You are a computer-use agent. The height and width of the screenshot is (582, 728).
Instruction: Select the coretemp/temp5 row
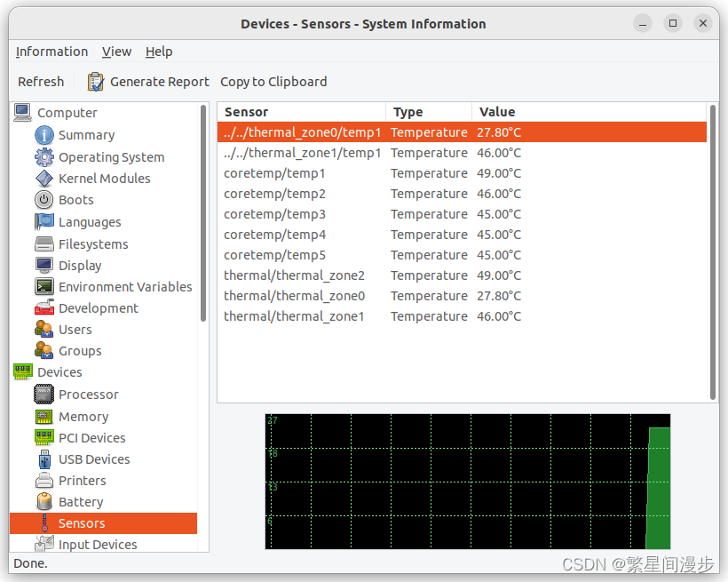462,255
